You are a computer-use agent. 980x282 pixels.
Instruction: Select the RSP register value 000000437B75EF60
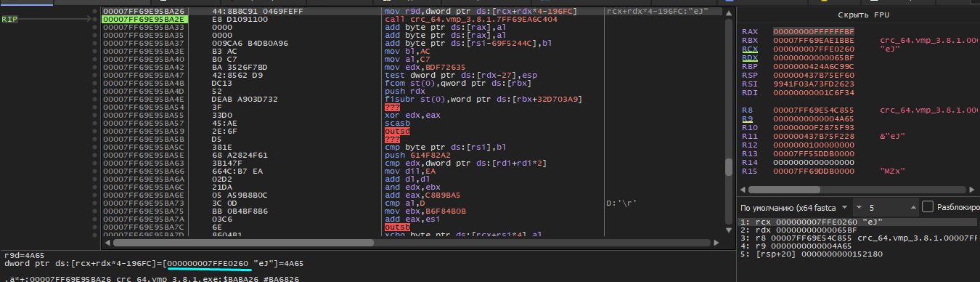point(813,76)
